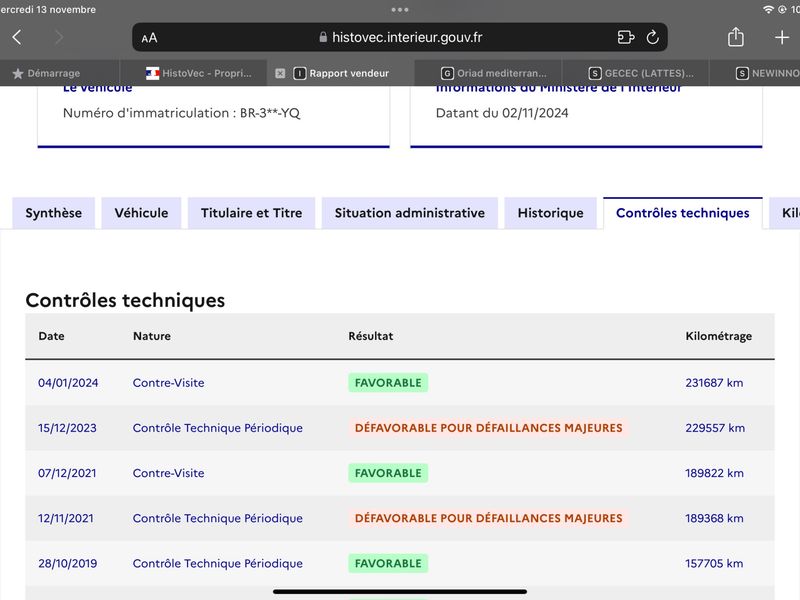The height and width of the screenshot is (600, 800).
Task: Click the DÉFAVORABLE badge for 12/11/2021
Action: click(x=489, y=518)
